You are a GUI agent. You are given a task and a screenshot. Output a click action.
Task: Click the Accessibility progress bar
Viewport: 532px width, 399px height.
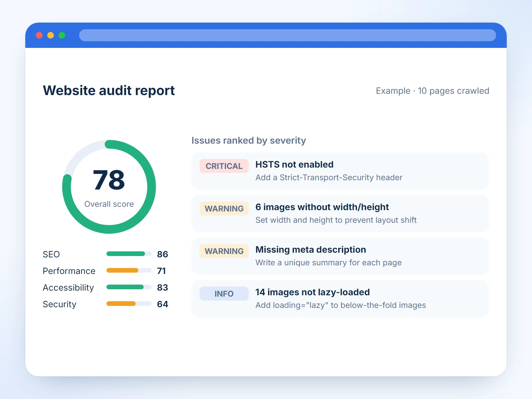(129, 287)
